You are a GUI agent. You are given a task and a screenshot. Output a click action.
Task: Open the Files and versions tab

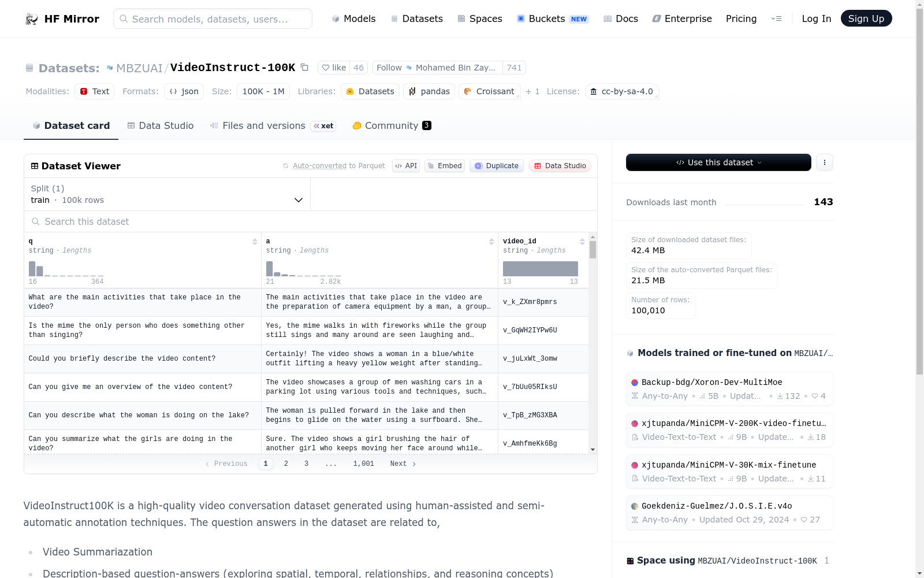coord(273,125)
